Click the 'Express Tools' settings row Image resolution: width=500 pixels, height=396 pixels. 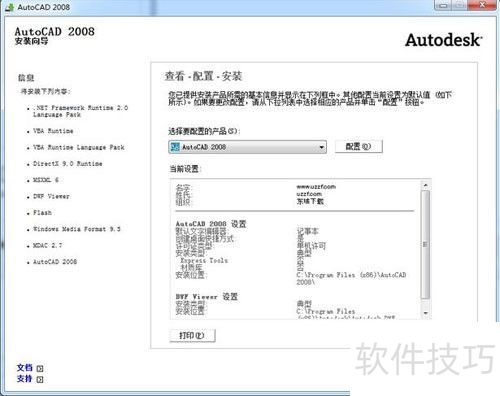tap(204, 260)
